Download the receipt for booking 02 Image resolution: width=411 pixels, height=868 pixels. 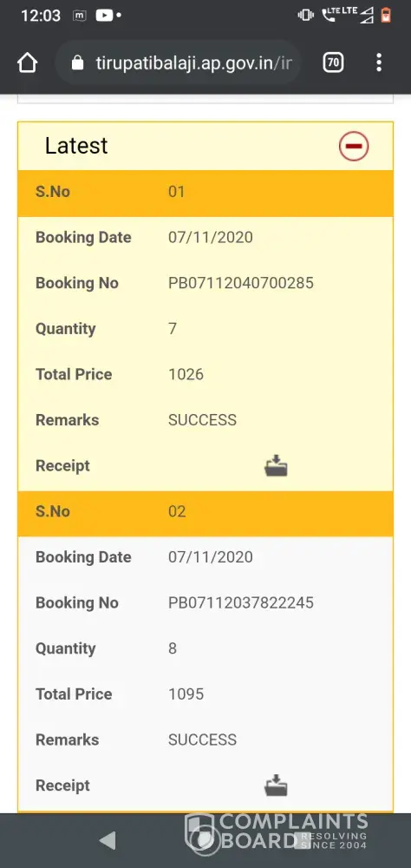pyautogui.click(x=276, y=786)
